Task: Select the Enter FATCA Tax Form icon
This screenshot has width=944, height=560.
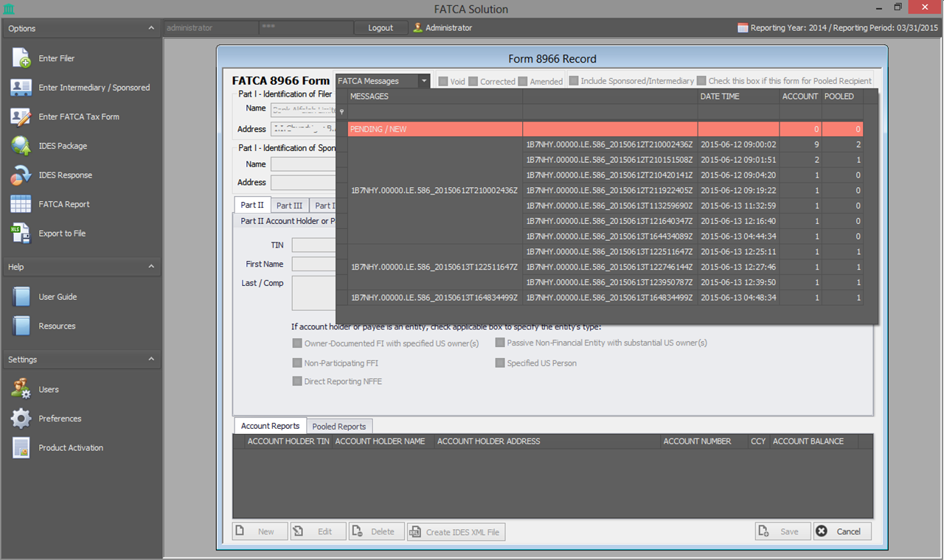Action: [x=21, y=116]
